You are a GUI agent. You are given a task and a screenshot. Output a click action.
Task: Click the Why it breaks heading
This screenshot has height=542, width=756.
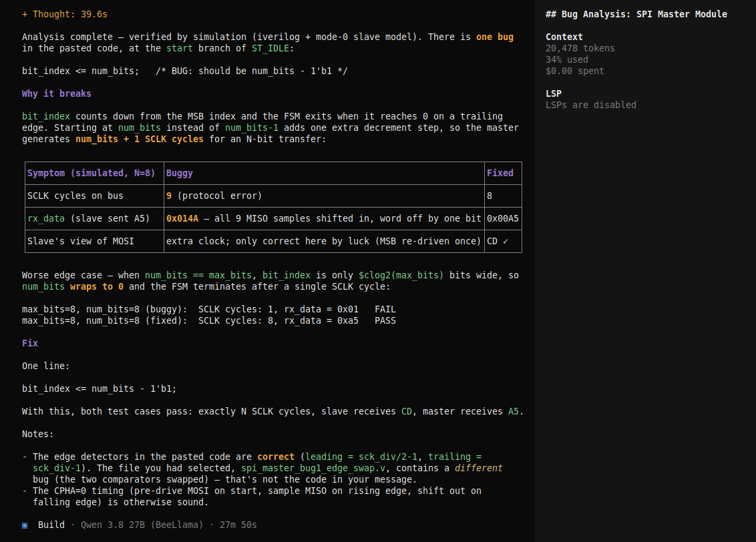[56, 93]
